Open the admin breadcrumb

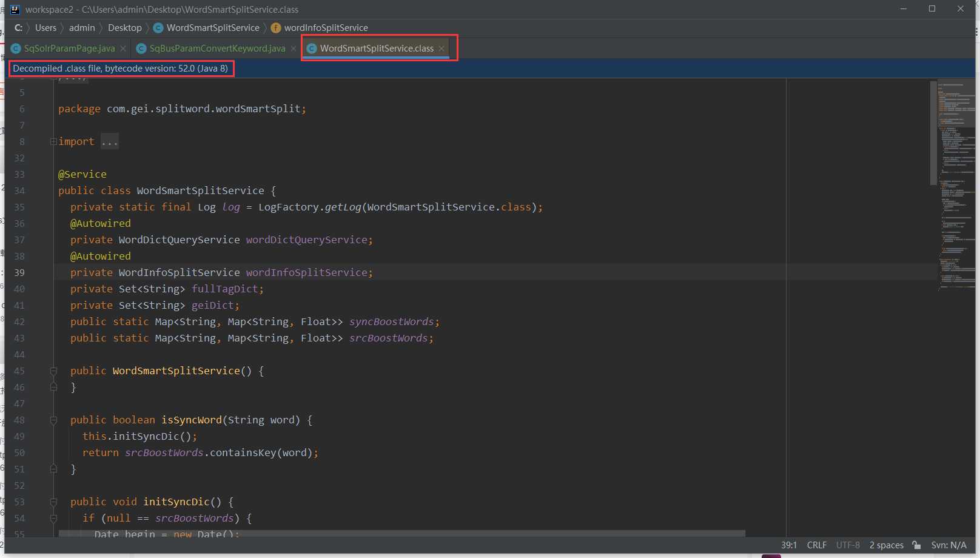[x=82, y=28]
